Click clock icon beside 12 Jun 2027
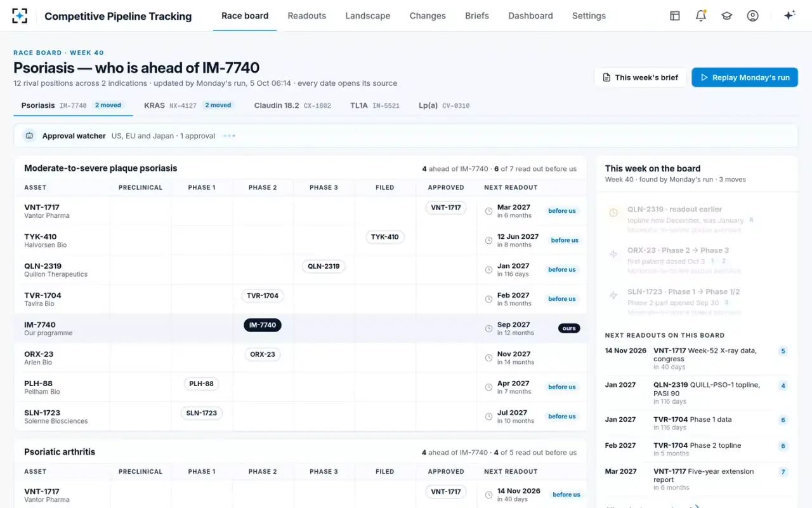This screenshot has width=812, height=508. [x=488, y=241]
